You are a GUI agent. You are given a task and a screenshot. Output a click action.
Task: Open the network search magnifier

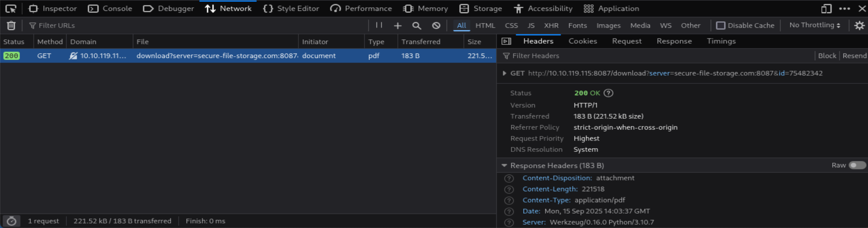417,26
